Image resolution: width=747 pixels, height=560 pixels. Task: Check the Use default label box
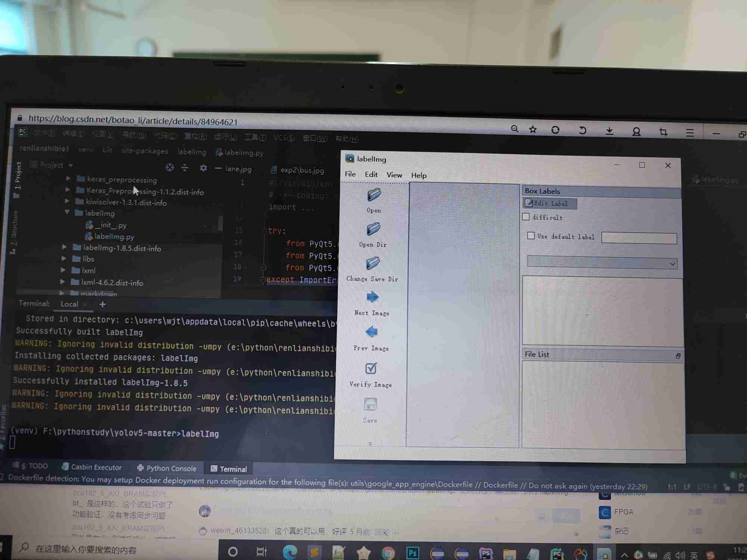tap(531, 236)
